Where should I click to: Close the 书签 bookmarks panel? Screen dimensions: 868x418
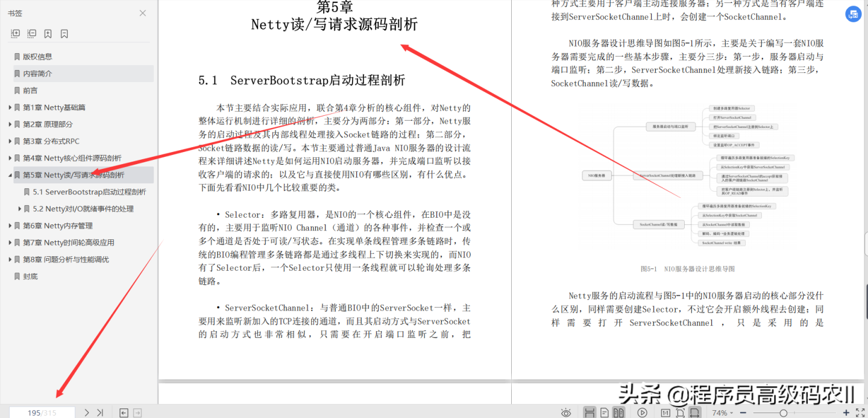(143, 13)
